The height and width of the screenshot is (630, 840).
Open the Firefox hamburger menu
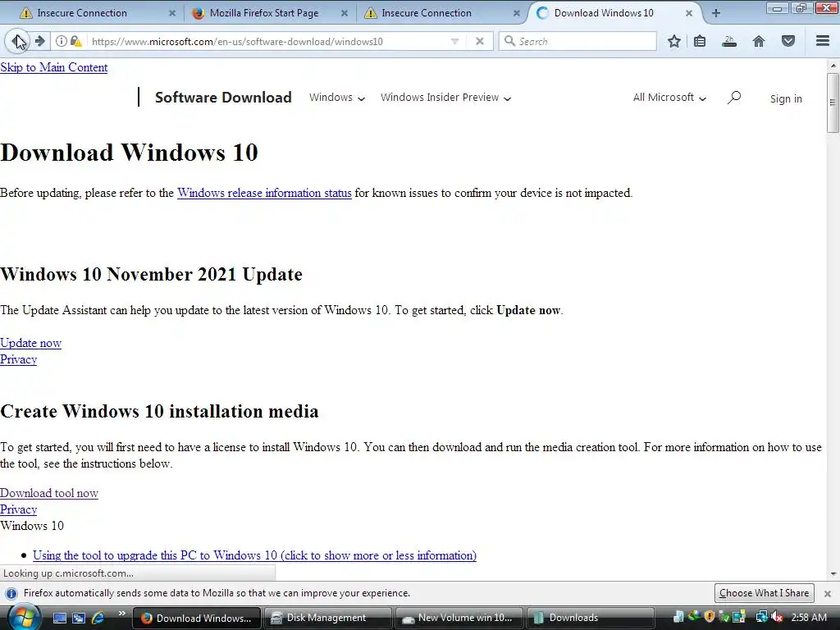[x=823, y=41]
